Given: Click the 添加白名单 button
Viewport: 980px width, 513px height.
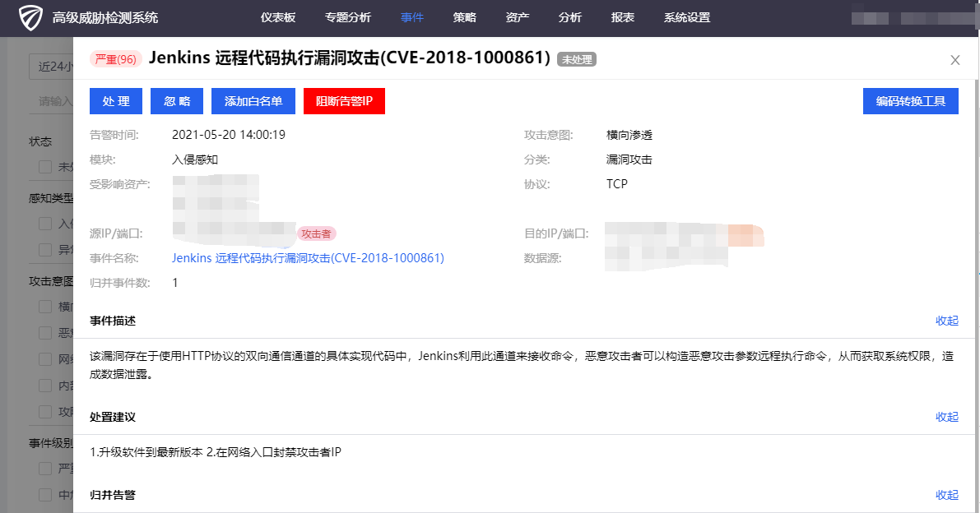Looking at the screenshot, I should (253, 101).
